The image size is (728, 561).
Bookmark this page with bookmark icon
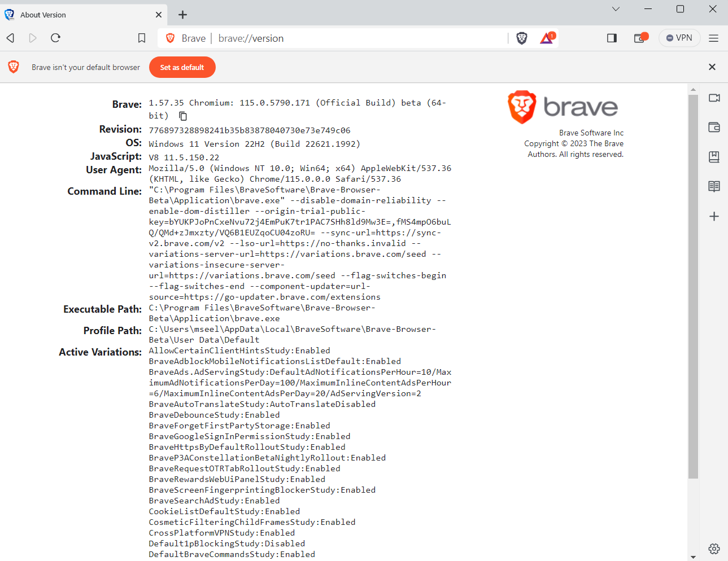142,38
